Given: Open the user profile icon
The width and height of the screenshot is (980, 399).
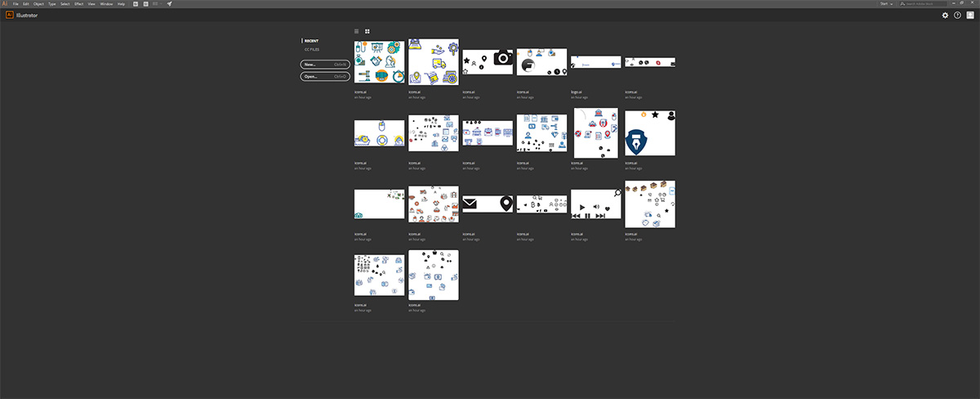Looking at the screenshot, I should point(970,15).
